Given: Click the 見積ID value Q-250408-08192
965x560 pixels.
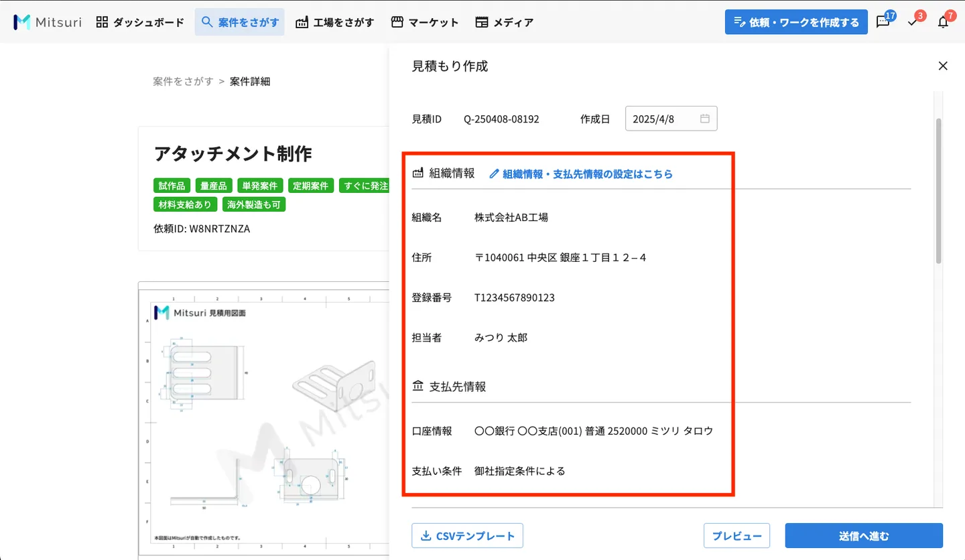Looking at the screenshot, I should coord(501,119).
